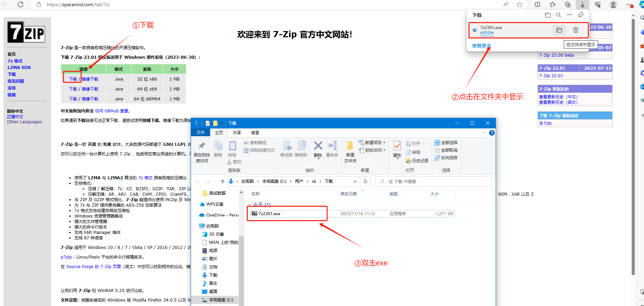The height and width of the screenshot is (306, 644).
Task: Select Local Disk (C:) in navigation tree
Action: point(218,300)
